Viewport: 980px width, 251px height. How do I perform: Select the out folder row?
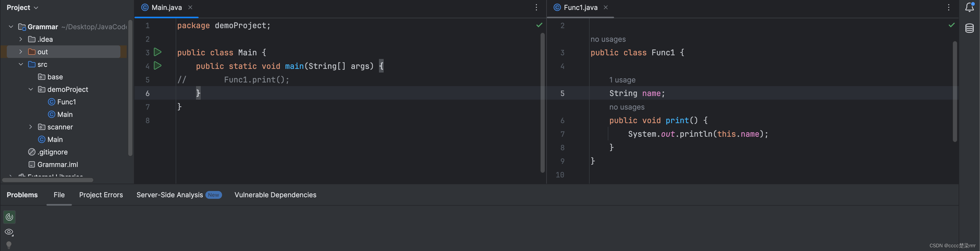pos(64,52)
